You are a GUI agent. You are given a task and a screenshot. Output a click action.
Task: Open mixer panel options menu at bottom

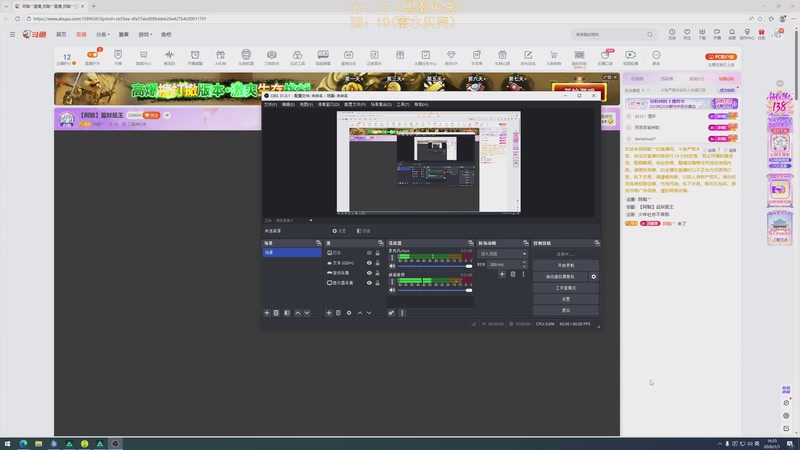[402, 313]
